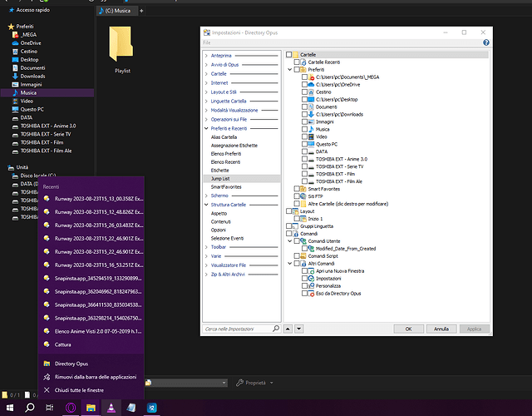This screenshot has height=416, width=532.
Task: Select Downloads in the folder tree
Action: point(32,76)
